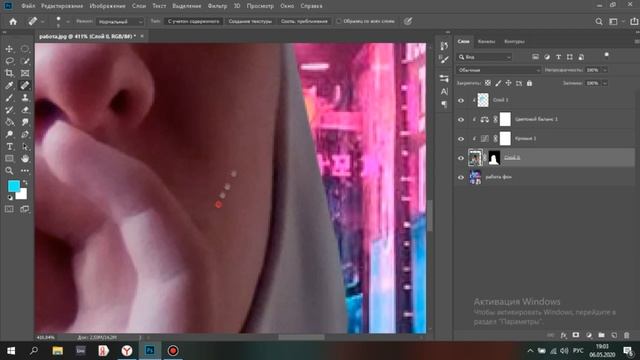Select the Clone Stamp tool
Image resolution: width=640 pixels, height=360 pixels.
click(x=25, y=98)
